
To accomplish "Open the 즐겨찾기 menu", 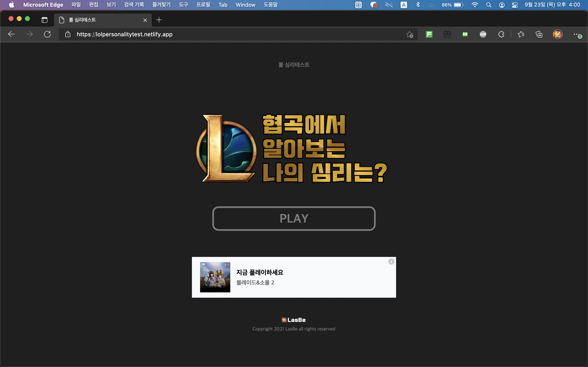I will 161,5.
